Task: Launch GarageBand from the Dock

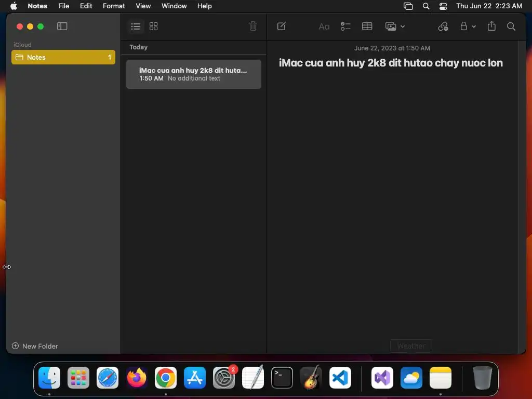Action: [x=311, y=378]
